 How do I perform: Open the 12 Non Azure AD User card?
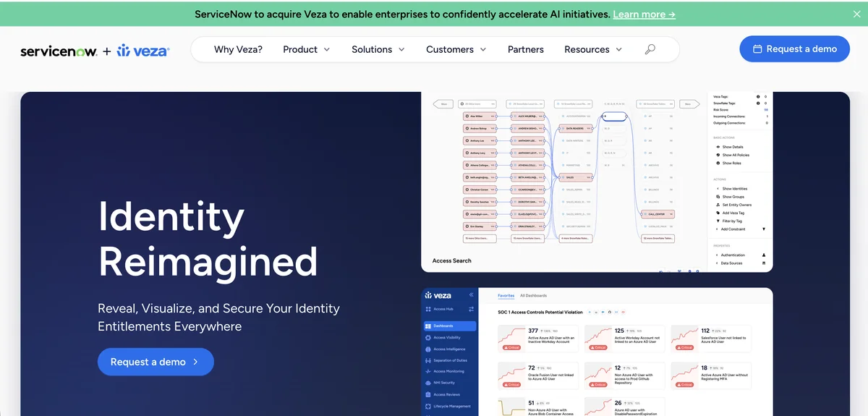[x=624, y=376]
